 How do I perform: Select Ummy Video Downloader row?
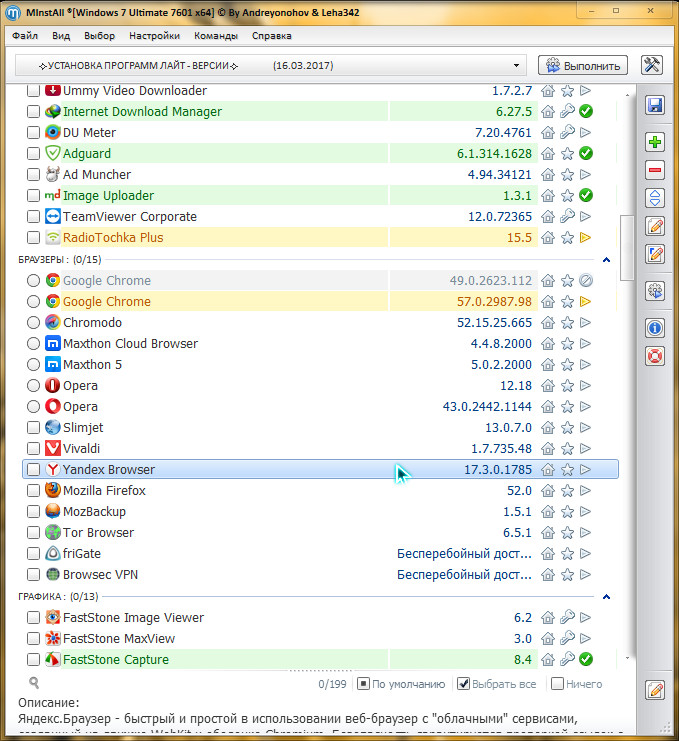pyautogui.click(x=320, y=90)
